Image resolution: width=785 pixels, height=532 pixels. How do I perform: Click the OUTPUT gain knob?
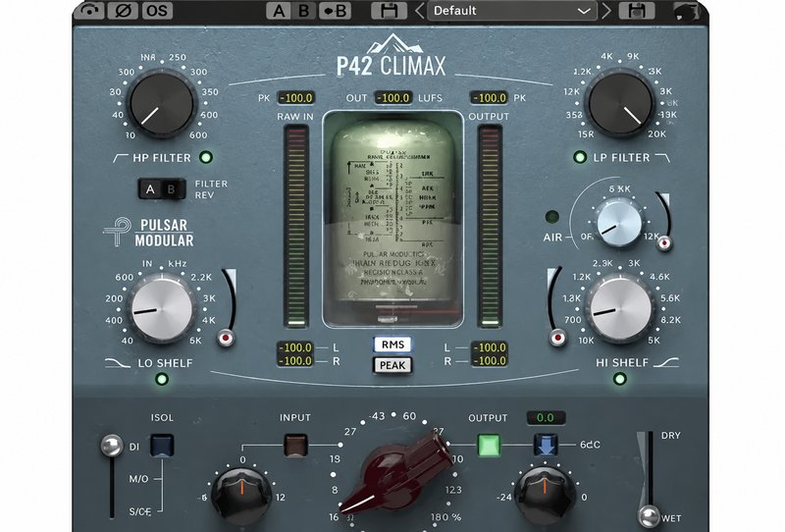(x=546, y=494)
